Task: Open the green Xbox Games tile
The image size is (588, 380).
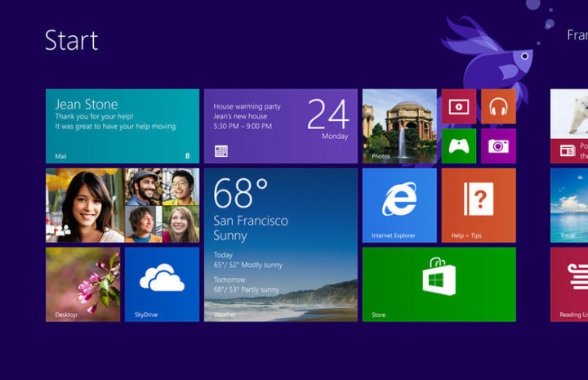Action: [458, 145]
